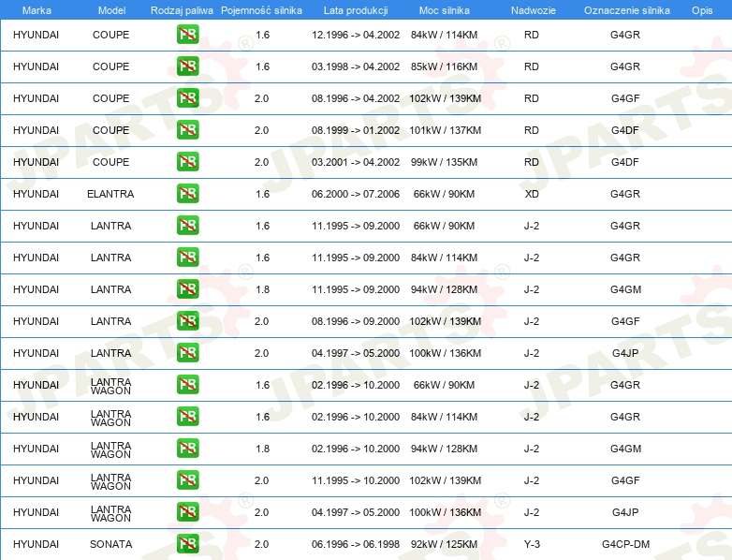Image resolution: width=732 pixels, height=560 pixels.
Task: Click HYUNDAI in the ELANTRA row
Action: coord(36,194)
